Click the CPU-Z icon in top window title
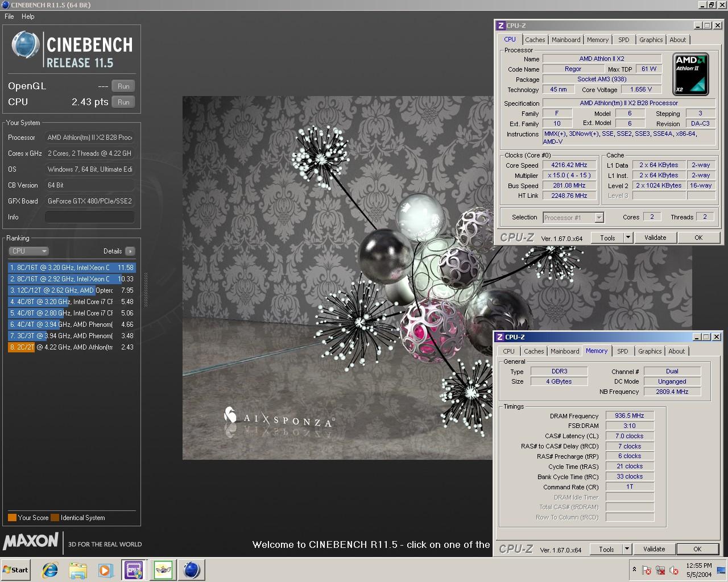The width and height of the screenshot is (728, 582). (500, 26)
